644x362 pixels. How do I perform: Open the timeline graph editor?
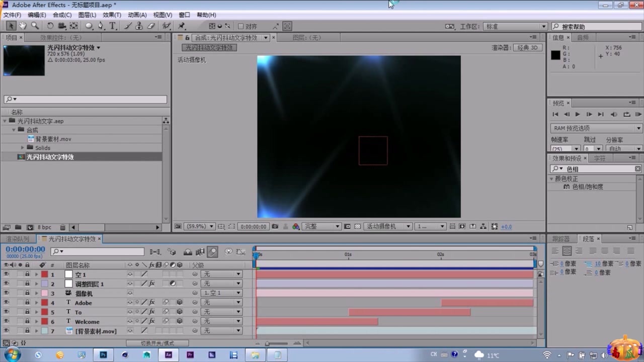point(241,252)
